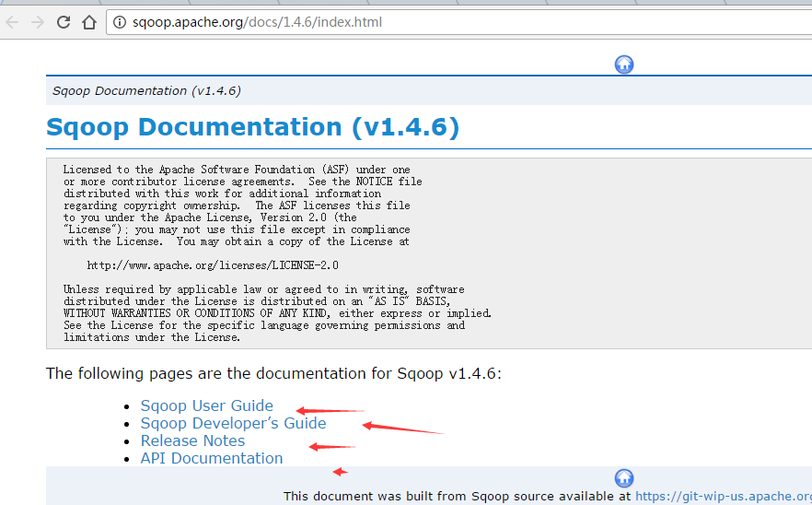Image resolution: width=812 pixels, height=505 pixels.
Task: Click 'The following pages are the documentation' sentence
Action: click(x=273, y=373)
